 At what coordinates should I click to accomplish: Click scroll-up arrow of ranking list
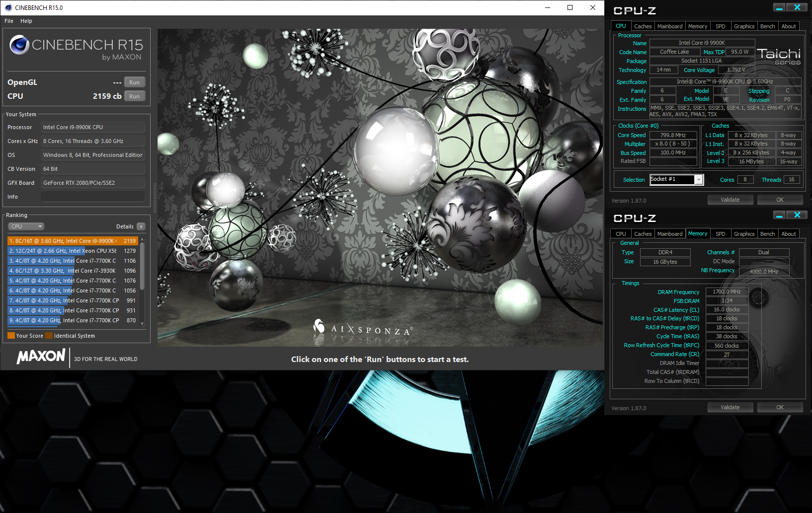(142, 239)
